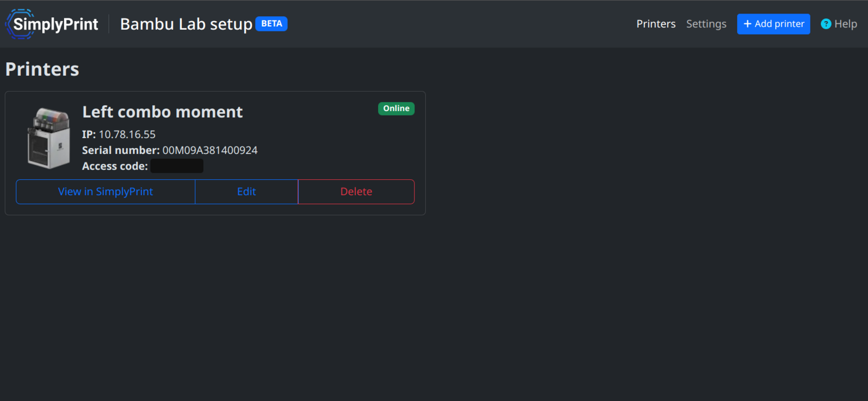868x401 pixels.
Task: Edit the Left combo moment printer
Action: [x=246, y=192]
